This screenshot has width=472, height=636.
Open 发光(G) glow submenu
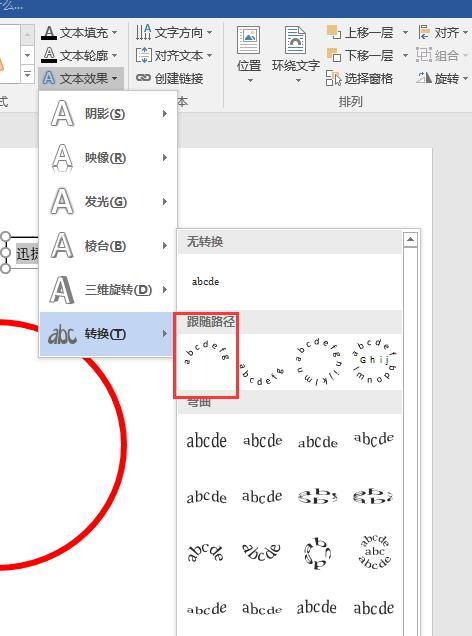click(108, 202)
